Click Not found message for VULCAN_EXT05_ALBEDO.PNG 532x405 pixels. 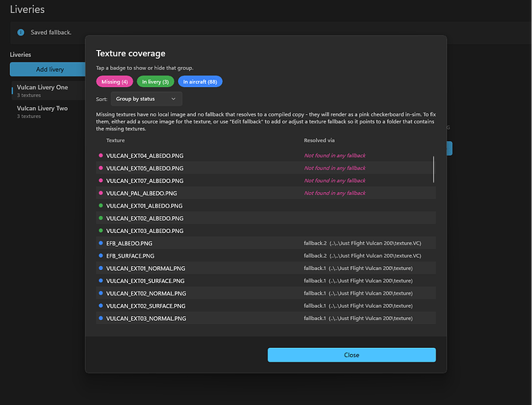[x=335, y=168]
